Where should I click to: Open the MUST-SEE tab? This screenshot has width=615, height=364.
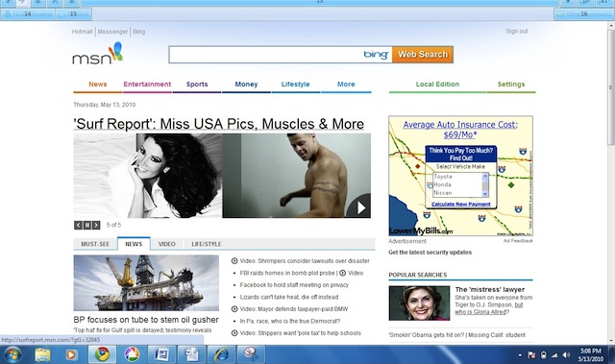[95, 244]
